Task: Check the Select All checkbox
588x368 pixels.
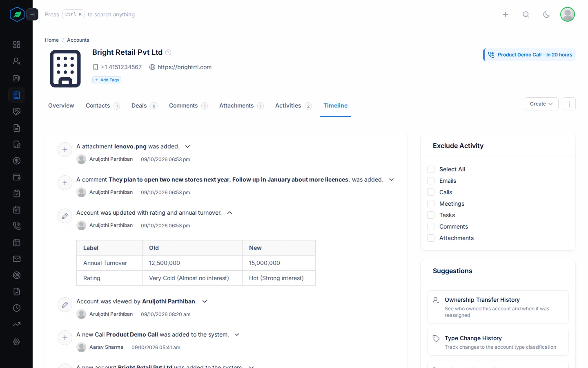Action: click(x=431, y=169)
